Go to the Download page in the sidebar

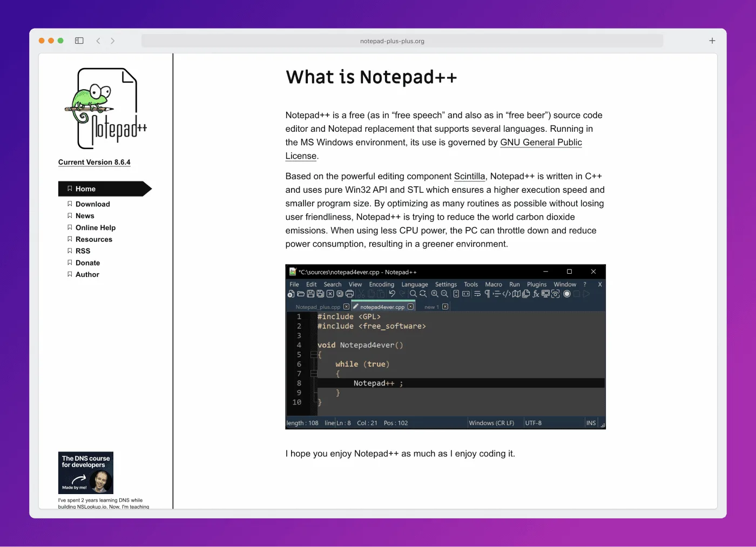point(92,204)
